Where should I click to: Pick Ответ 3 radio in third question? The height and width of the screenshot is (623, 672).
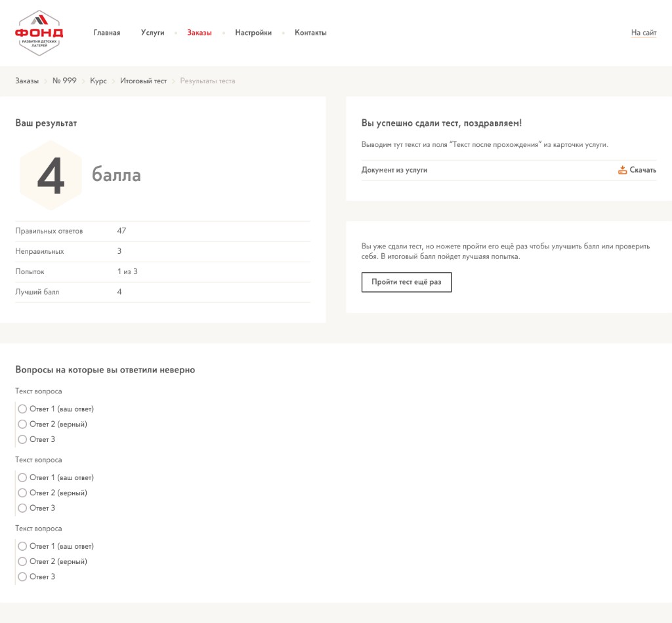pyautogui.click(x=22, y=576)
